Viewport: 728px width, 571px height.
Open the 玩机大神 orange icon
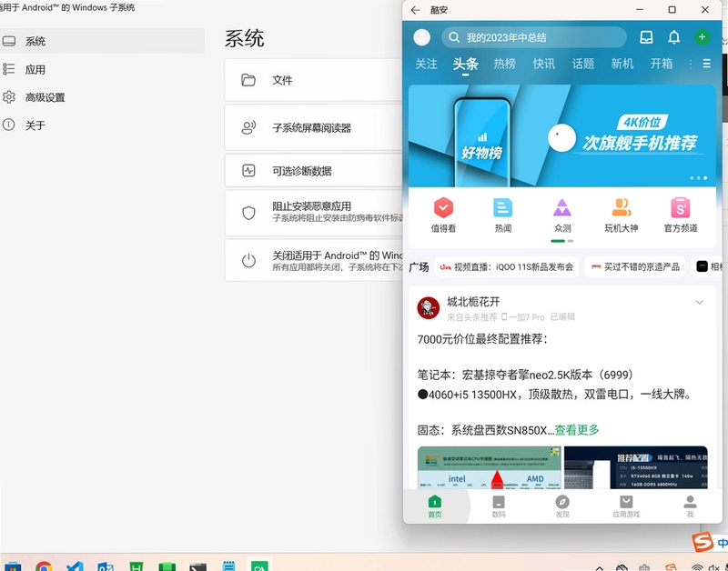click(x=622, y=208)
